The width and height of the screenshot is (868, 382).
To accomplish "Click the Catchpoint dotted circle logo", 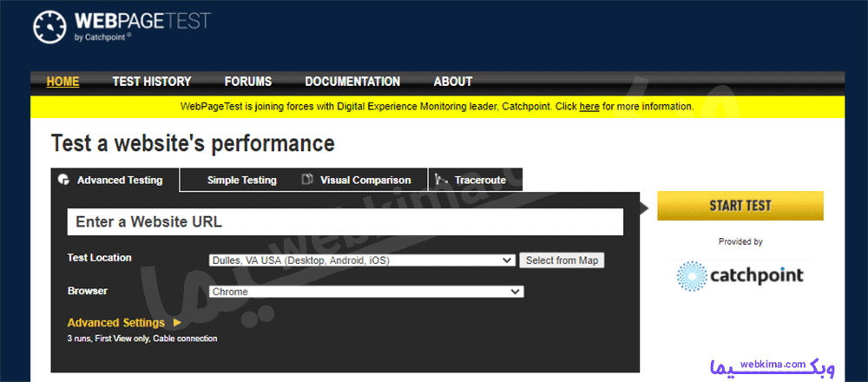I will tap(692, 276).
